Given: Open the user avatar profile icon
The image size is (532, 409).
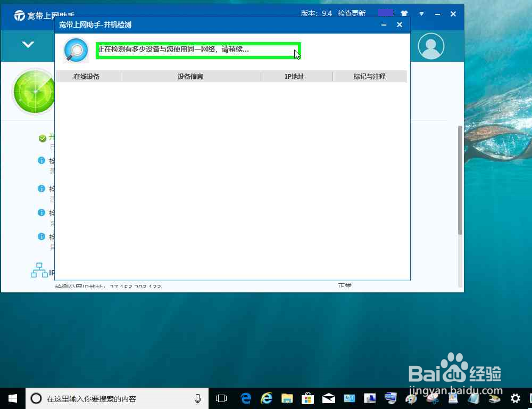Looking at the screenshot, I should click(431, 46).
